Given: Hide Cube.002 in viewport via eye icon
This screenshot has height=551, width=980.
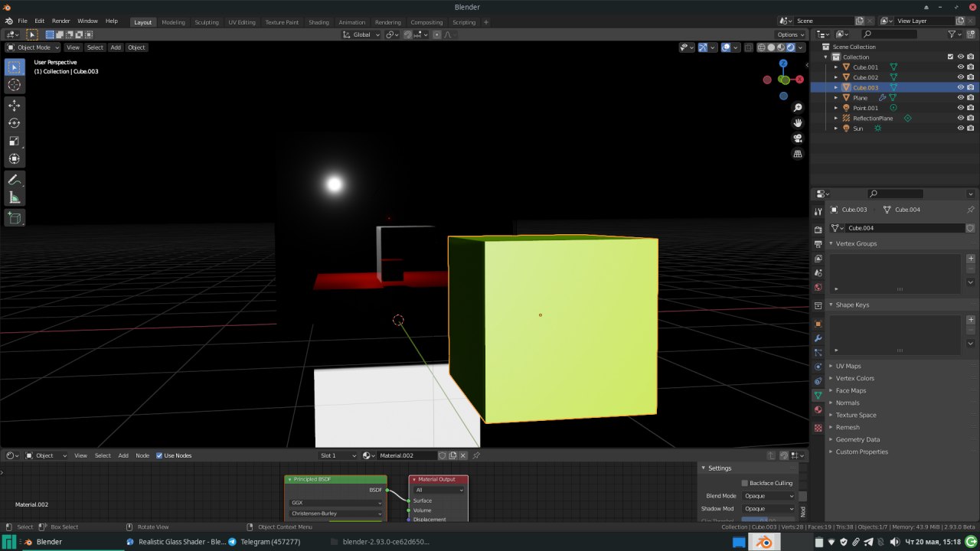Looking at the screenshot, I should [x=960, y=77].
